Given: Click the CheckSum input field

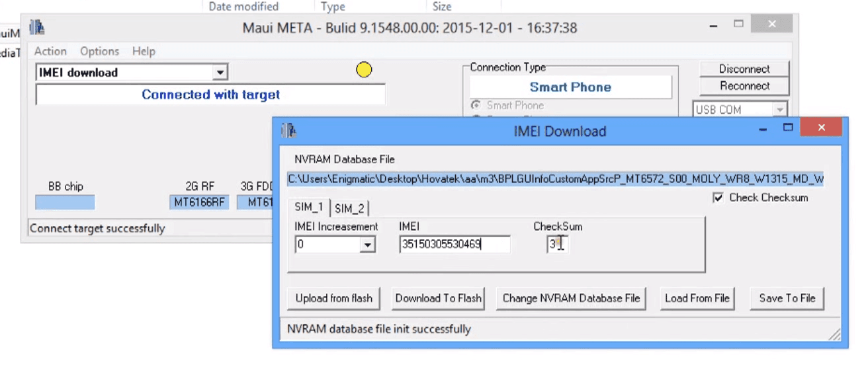Looking at the screenshot, I should [x=557, y=244].
